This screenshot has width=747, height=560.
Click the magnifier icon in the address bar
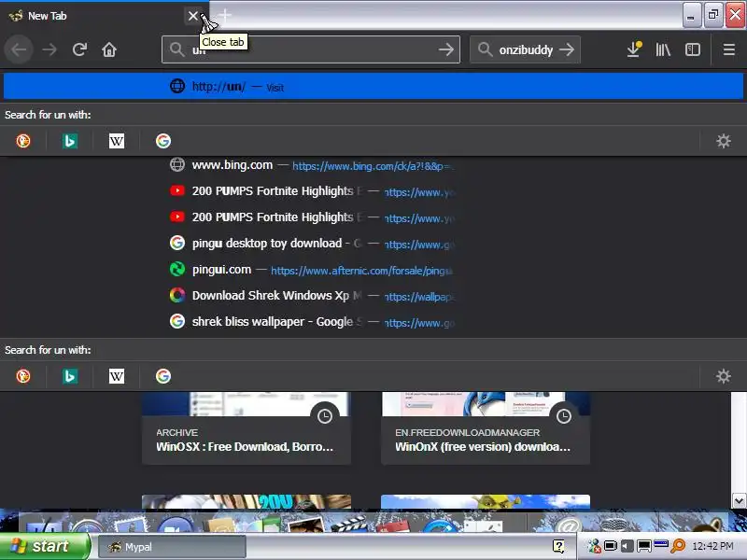[x=176, y=49]
